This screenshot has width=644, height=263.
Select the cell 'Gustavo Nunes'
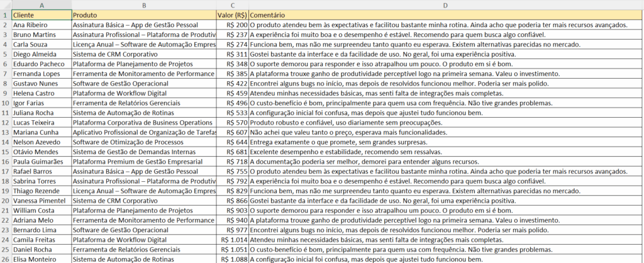[x=42, y=84]
